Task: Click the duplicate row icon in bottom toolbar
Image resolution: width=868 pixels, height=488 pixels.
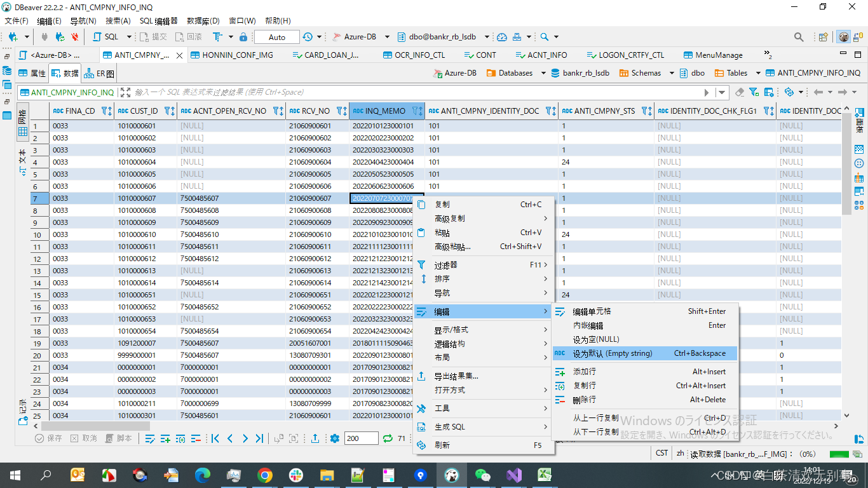Action: pyautogui.click(x=180, y=438)
